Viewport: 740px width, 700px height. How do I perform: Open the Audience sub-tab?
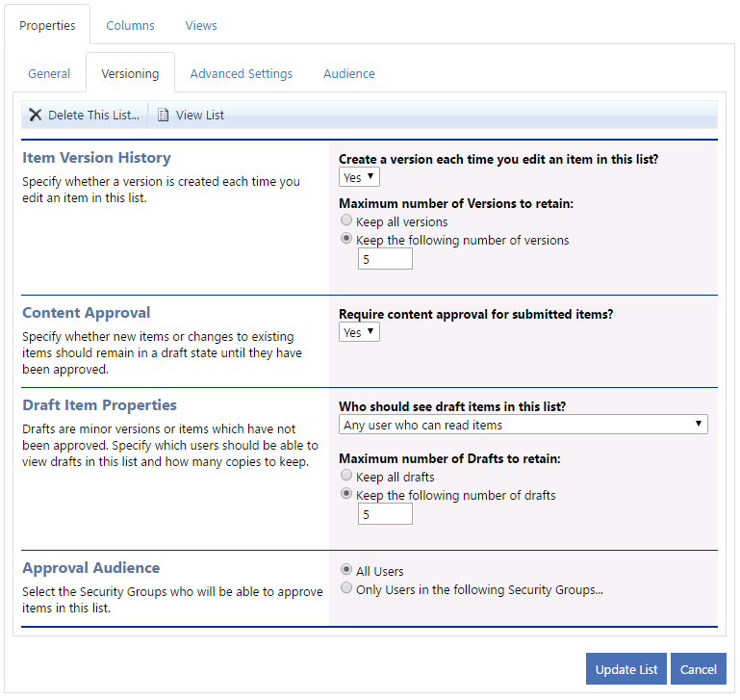coord(349,74)
